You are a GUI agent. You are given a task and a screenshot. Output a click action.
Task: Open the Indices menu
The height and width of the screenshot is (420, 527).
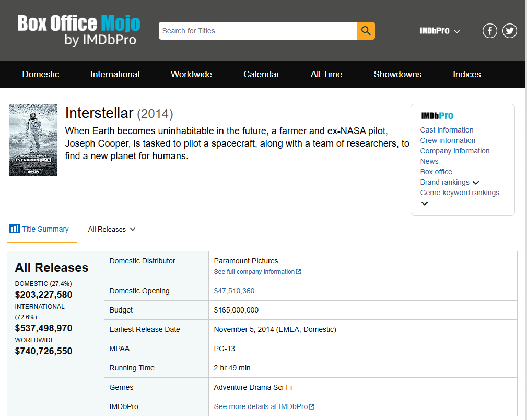pos(467,74)
